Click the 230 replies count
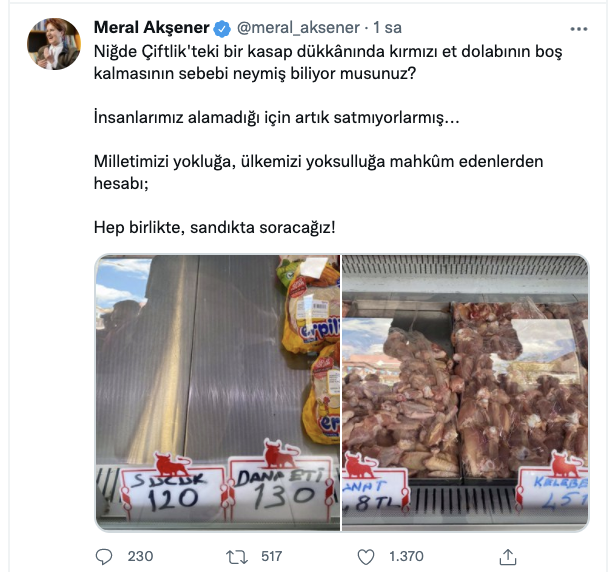This screenshot has height=572, width=610. [140, 556]
